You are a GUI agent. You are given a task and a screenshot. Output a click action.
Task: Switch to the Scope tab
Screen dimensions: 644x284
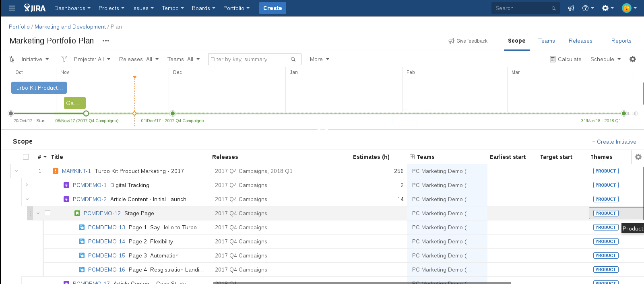pyautogui.click(x=517, y=41)
